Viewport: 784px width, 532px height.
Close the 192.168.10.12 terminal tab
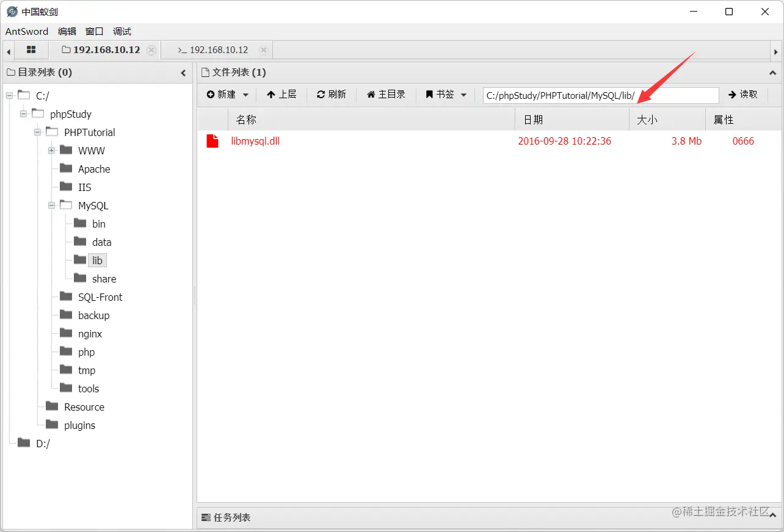point(263,50)
